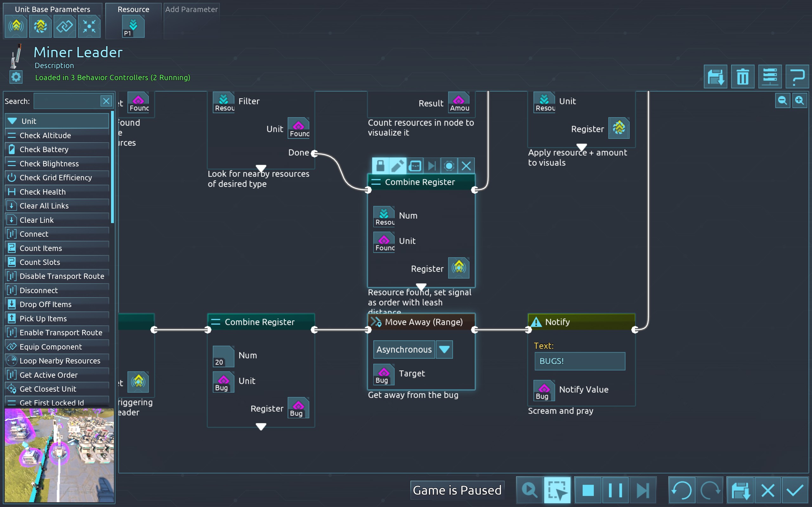Click the stop square button
The image size is (812, 507).
[x=588, y=490]
